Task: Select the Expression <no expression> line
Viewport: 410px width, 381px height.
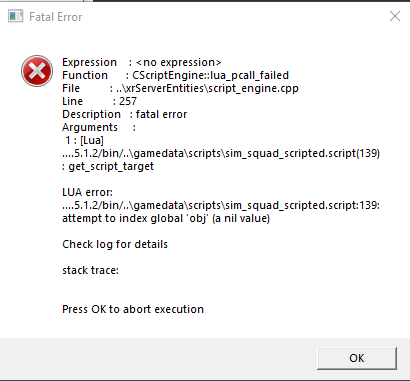Action: click(x=142, y=62)
